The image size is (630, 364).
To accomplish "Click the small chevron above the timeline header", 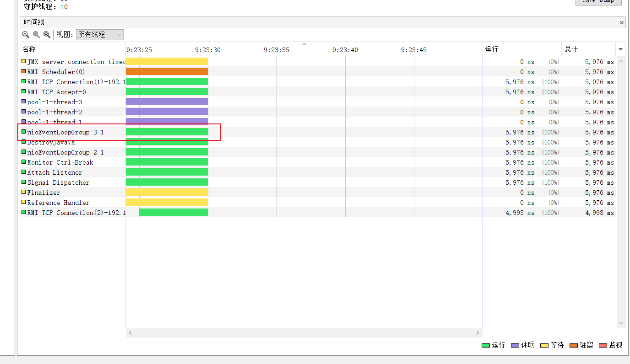I will coord(304,44).
